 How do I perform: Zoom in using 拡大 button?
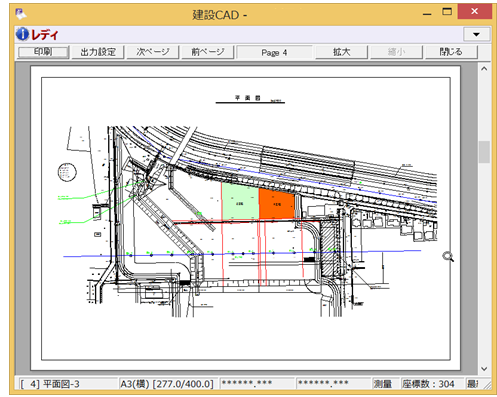341,52
